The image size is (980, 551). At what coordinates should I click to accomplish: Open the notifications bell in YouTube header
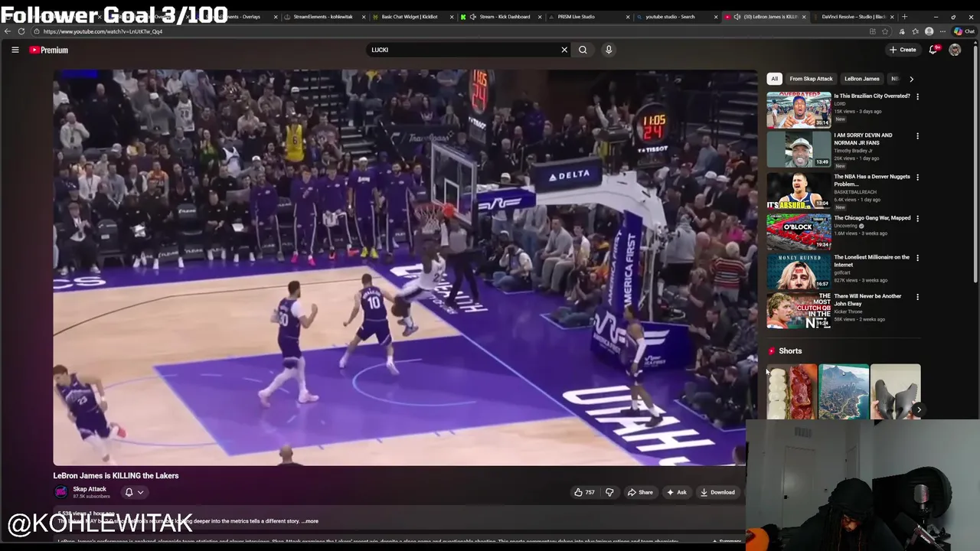[x=933, y=50]
